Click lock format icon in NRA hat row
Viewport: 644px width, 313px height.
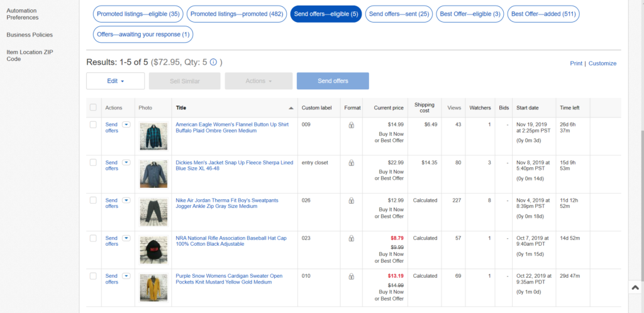click(x=351, y=238)
